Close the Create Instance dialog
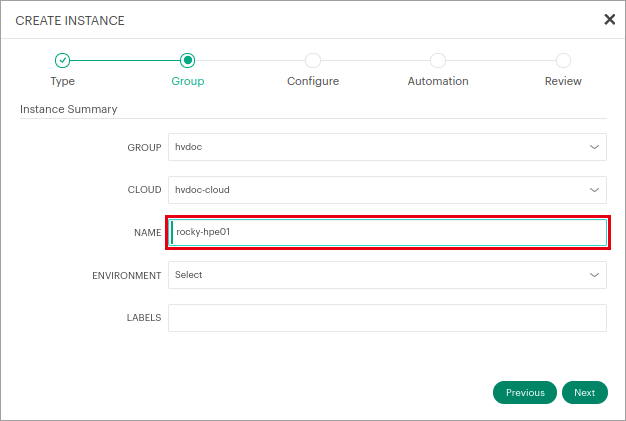 [609, 19]
